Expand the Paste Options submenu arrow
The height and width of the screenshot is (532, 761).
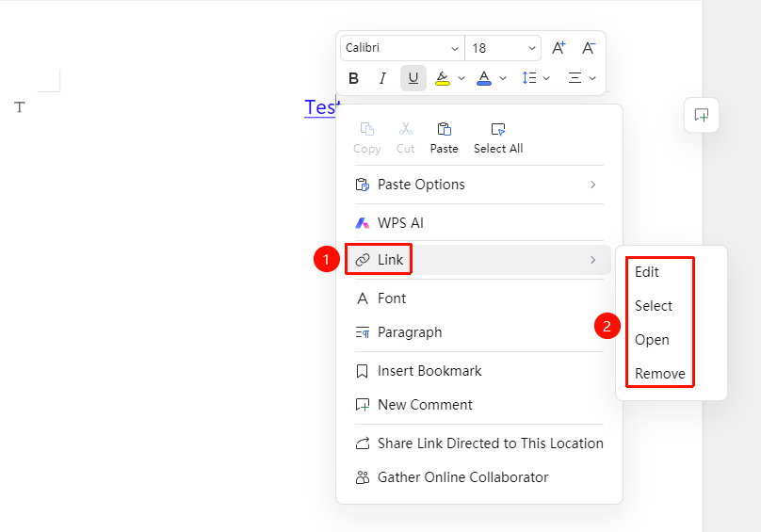pyautogui.click(x=592, y=185)
